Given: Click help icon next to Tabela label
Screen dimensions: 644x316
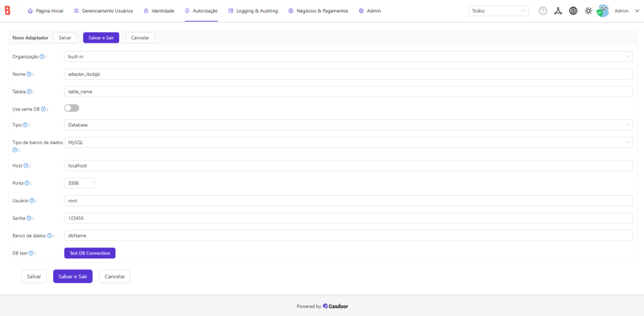Looking at the screenshot, I should click(x=29, y=92).
